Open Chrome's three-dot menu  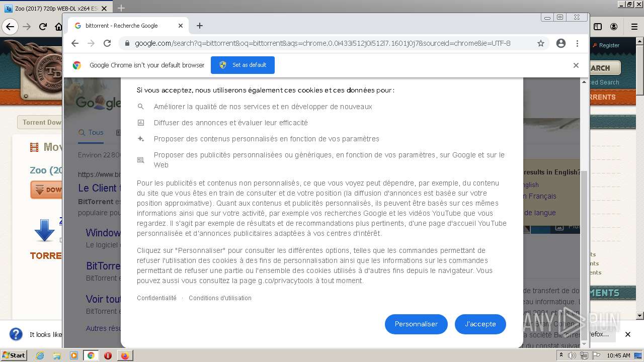[577, 43]
